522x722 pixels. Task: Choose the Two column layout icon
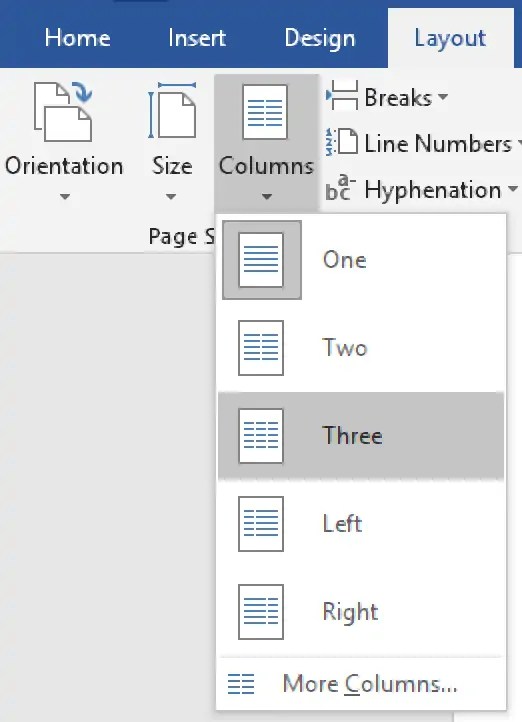pyautogui.click(x=261, y=348)
